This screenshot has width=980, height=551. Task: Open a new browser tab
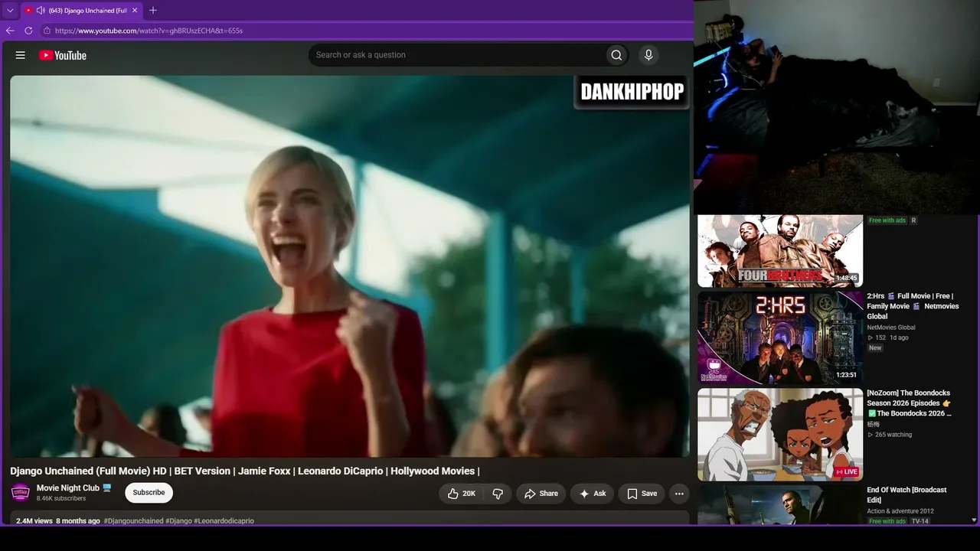click(153, 11)
